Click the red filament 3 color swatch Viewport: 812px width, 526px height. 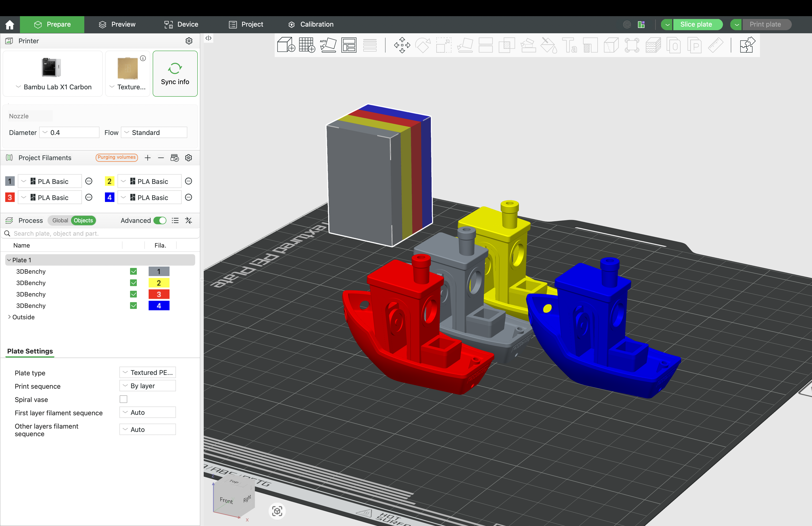(x=10, y=197)
